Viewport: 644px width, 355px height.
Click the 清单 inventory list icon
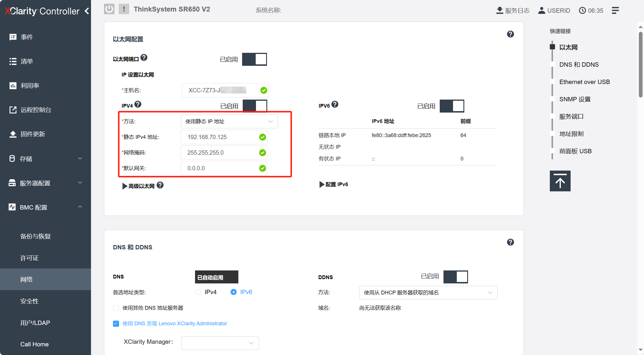(13, 61)
